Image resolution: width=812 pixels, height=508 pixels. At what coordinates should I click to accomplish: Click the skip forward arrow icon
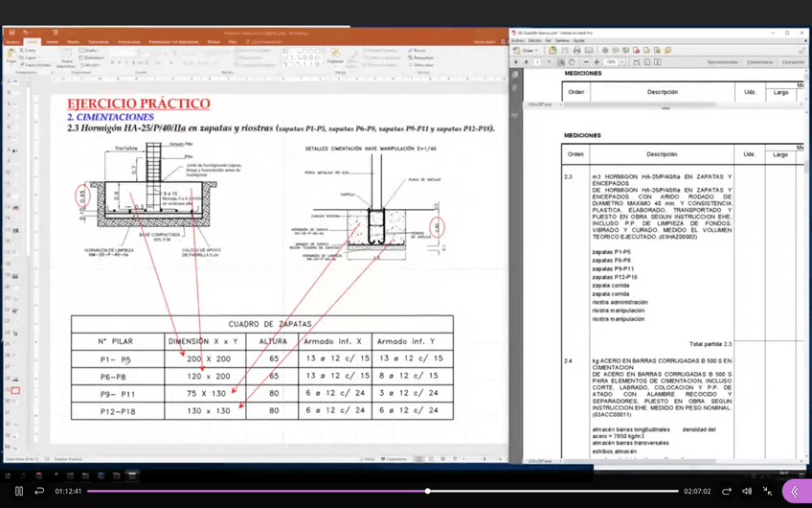727,491
